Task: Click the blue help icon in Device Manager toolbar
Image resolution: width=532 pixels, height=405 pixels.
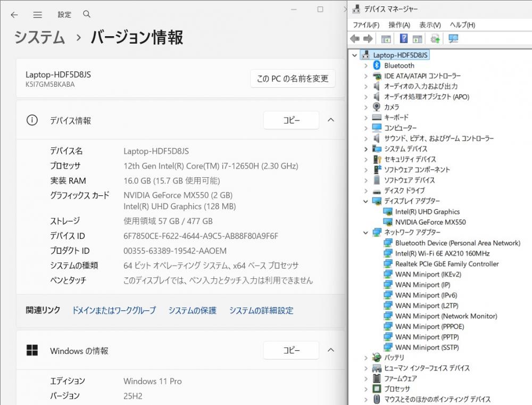Action: [403, 38]
